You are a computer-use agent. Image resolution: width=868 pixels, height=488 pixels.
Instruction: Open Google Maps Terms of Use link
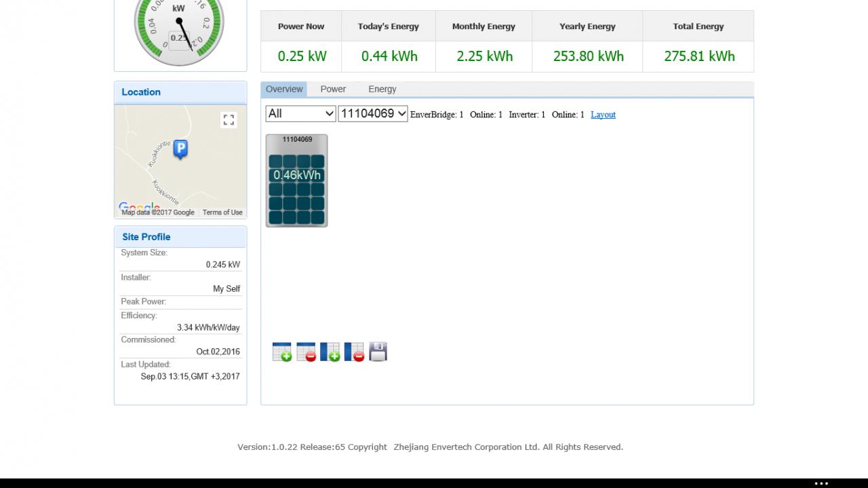point(222,212)
